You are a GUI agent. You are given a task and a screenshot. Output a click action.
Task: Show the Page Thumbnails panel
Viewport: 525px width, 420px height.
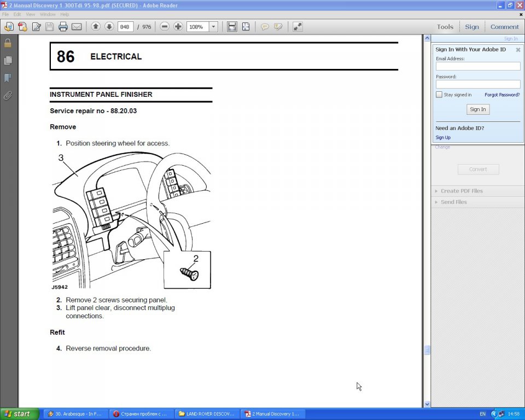(8, 61)
